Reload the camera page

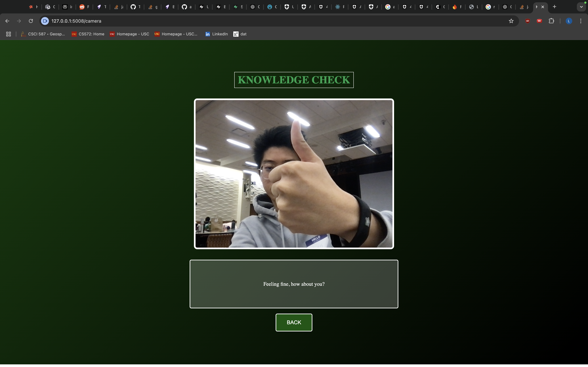pyautogui.click(x=31, y=21)
